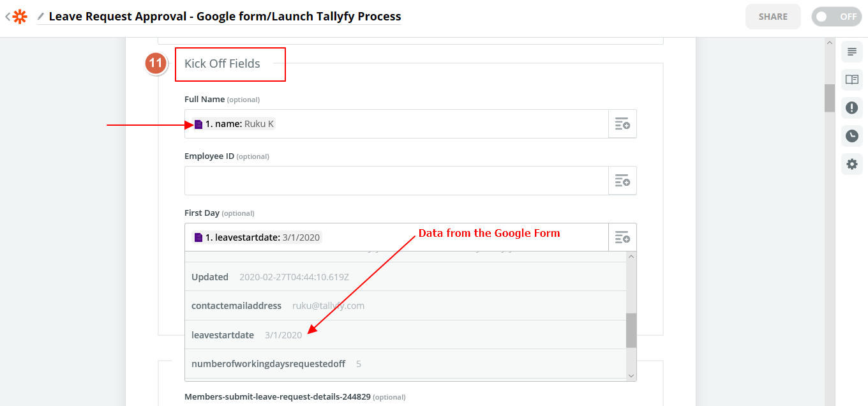
Task: Open the settings gear icon in sidebar
Action: click(x=852, y=164)
